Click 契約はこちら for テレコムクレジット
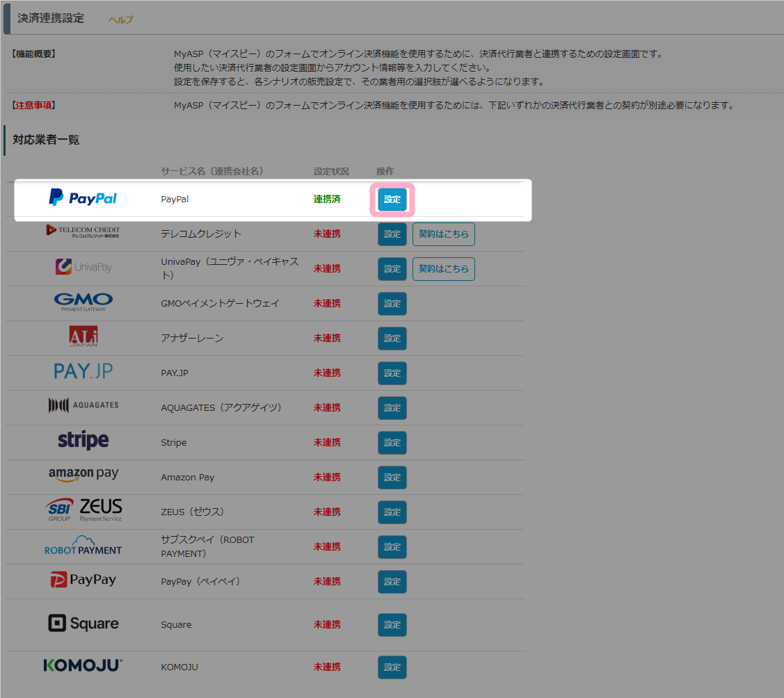This screenshot has height=698, width=784. coord(443,234)
